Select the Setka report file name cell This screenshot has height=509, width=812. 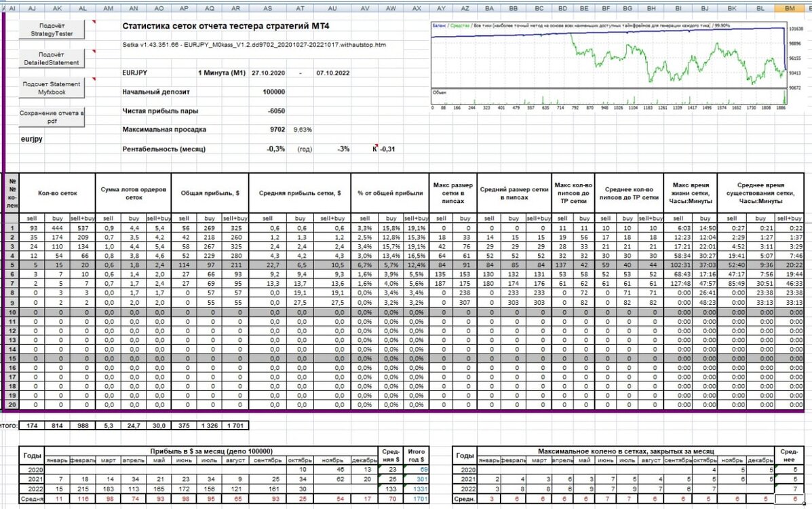tap(254, 45)
